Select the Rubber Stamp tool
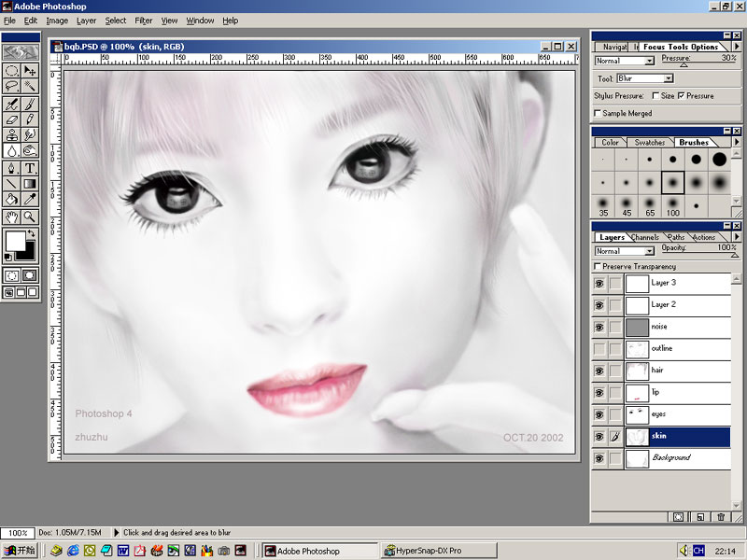Screen dimensions: 747x560 [x=12, y=134]
